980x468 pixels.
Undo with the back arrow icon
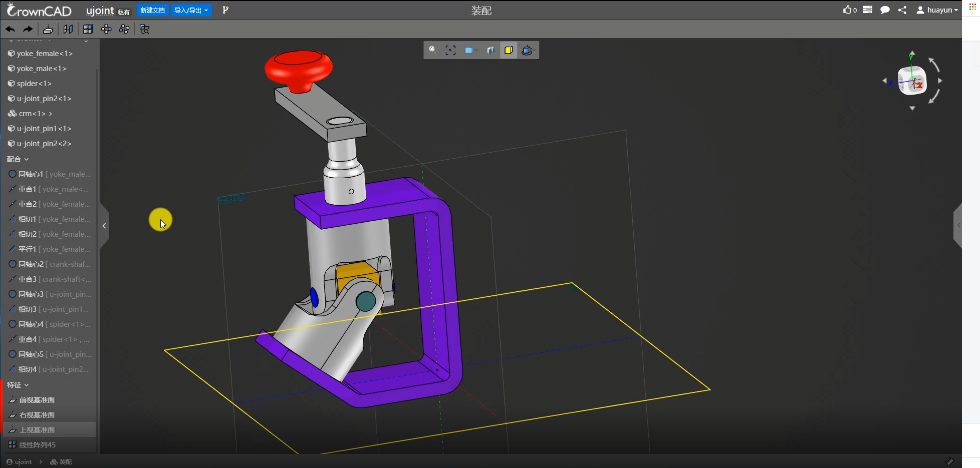coord(10,29)
